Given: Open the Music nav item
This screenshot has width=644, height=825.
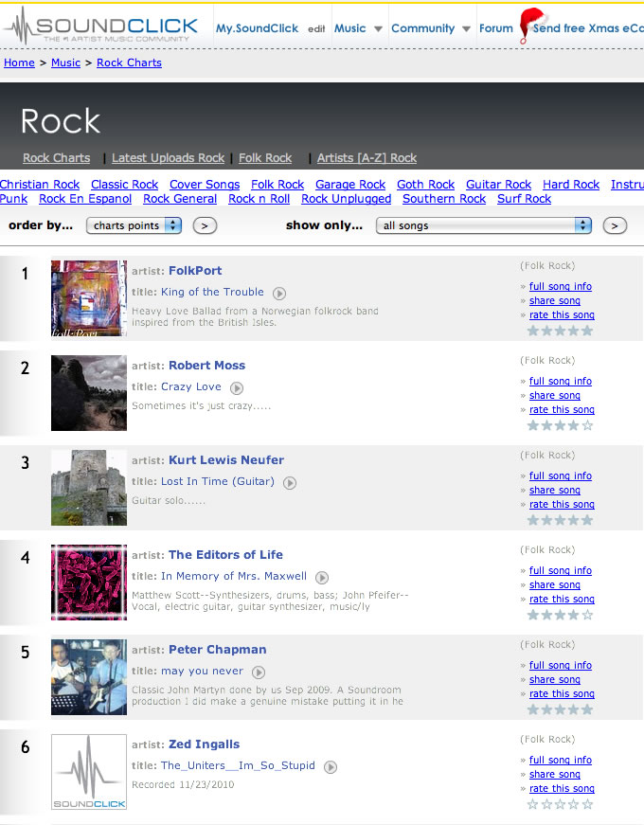Looking at the screenshot, I should click(x=349, y=28).
